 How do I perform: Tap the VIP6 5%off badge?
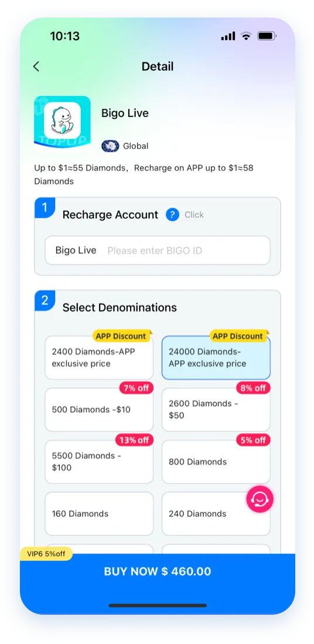(x=46, y=554)
